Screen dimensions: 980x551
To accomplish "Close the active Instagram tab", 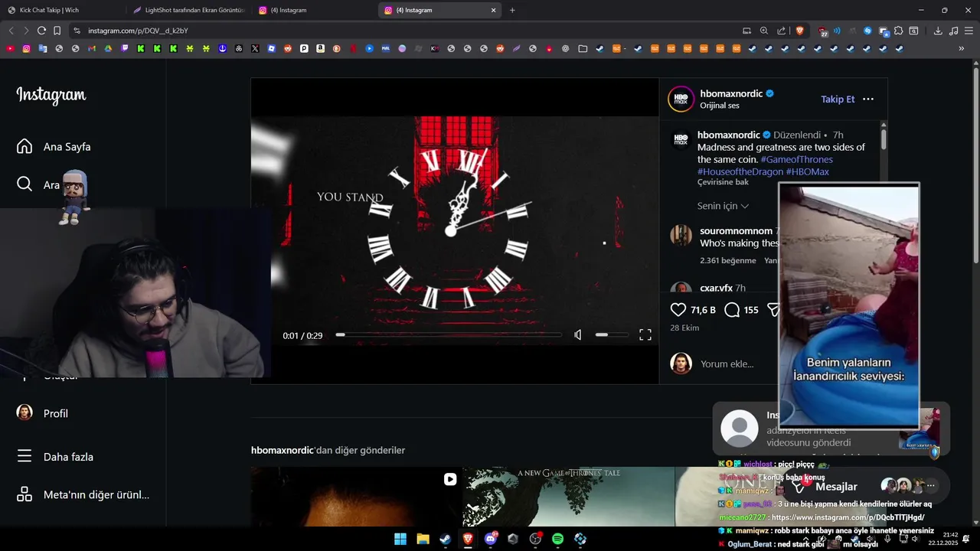I will pos(493,10).
